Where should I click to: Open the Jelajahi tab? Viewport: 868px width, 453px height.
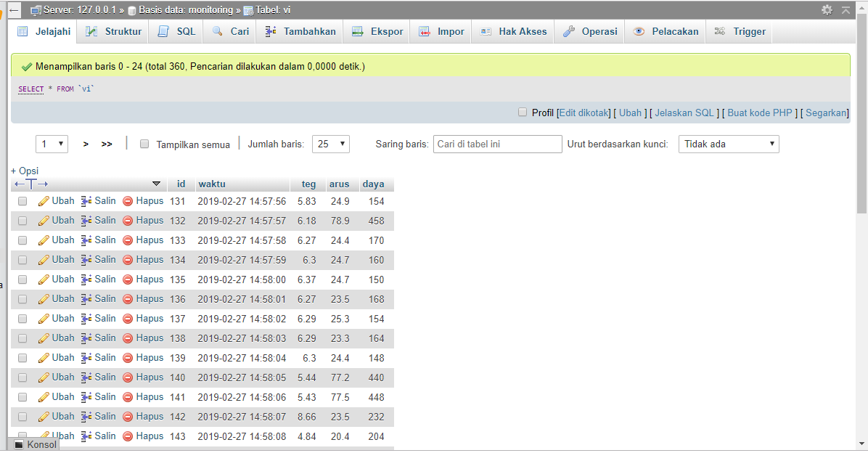[x=45, y=31]
